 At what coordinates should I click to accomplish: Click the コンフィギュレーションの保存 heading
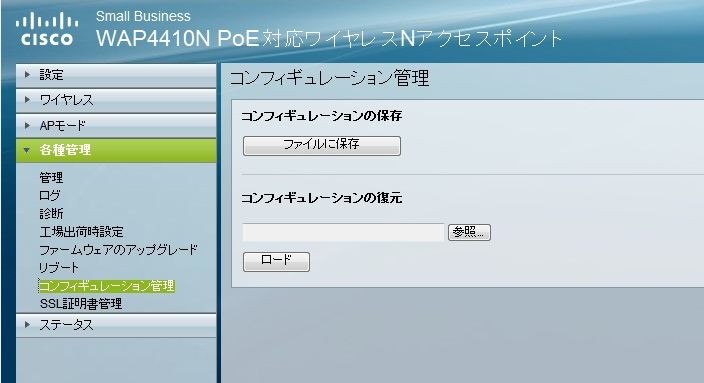tap(321, 116)
